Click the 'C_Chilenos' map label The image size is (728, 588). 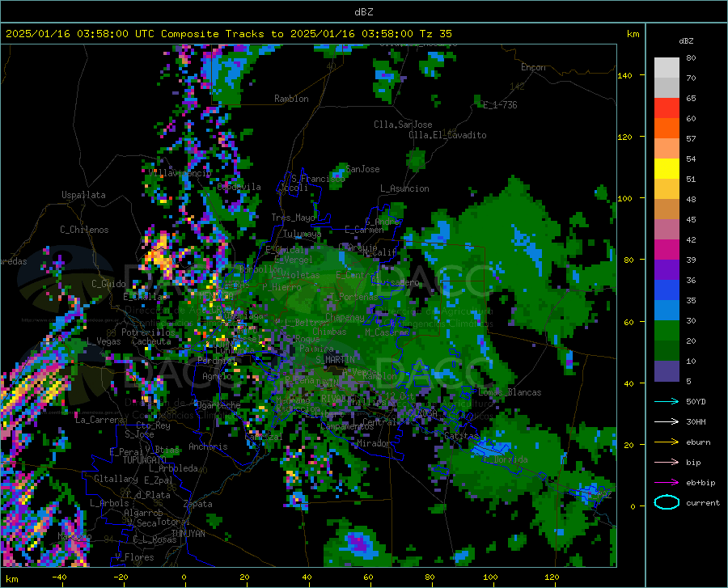[x=84, y=230]
